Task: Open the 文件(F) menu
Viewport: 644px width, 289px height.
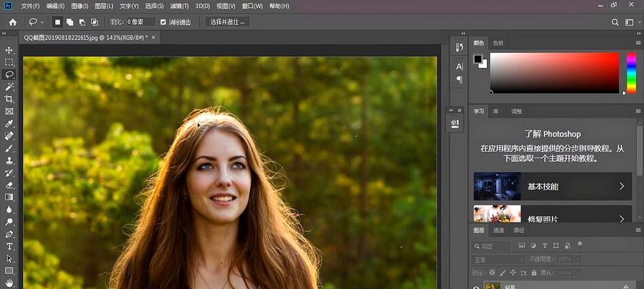Action: tap(30, 7)
